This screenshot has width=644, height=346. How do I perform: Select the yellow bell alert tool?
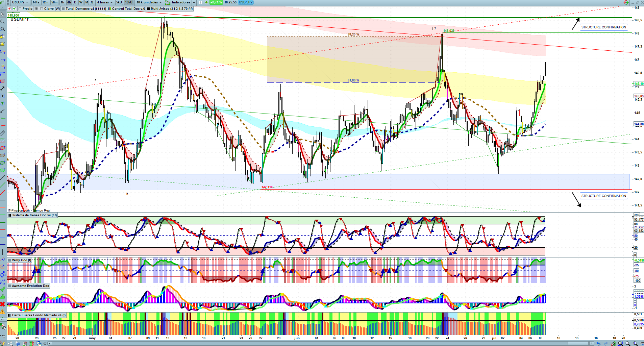coord(3,44)
